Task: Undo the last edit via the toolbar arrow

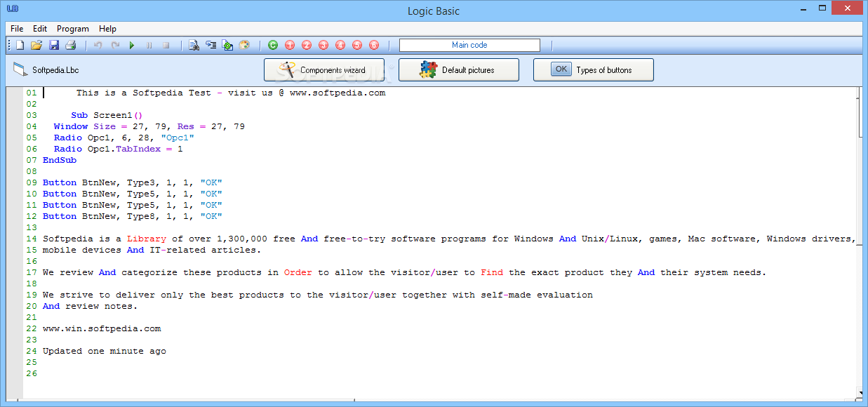Action: coord(98,45)
